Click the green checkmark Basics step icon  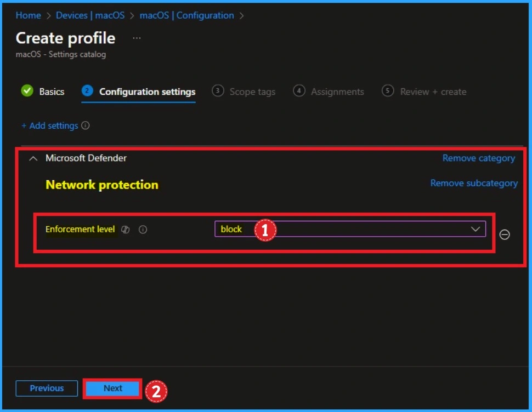27,91
